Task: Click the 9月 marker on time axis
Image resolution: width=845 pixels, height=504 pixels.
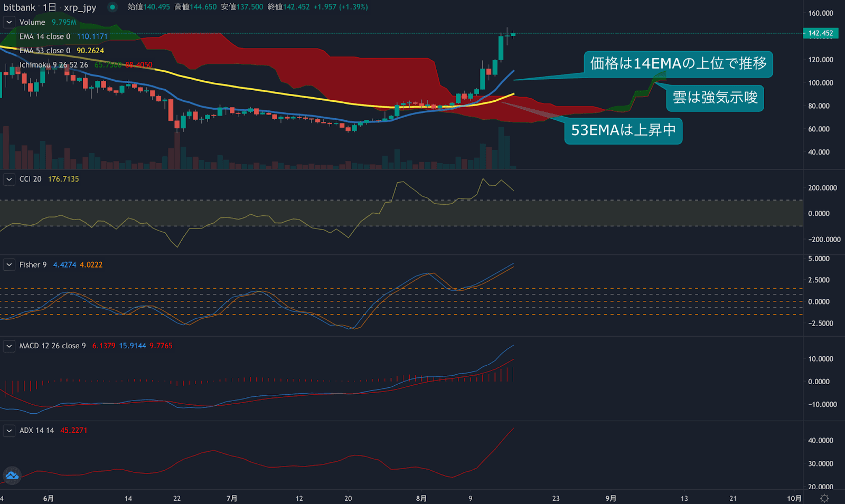Action: (611, 498)
